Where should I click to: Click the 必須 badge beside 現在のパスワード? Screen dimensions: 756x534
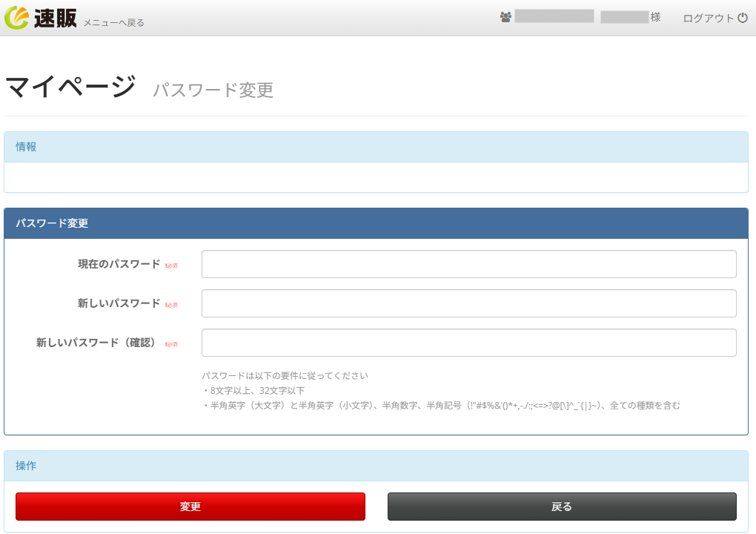171,265
